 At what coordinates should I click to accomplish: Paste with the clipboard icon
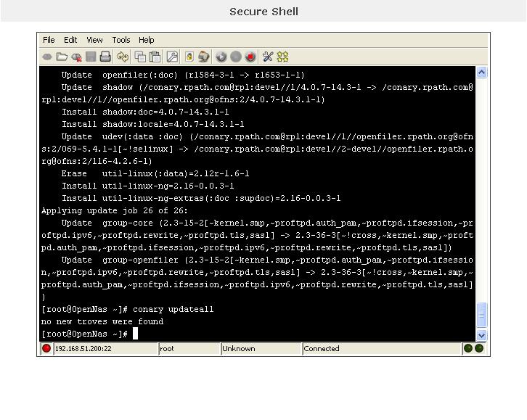tap(155, 57)
